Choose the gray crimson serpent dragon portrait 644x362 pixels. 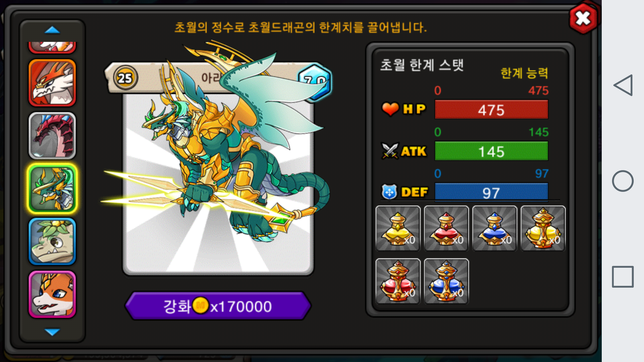pos(52,136)
